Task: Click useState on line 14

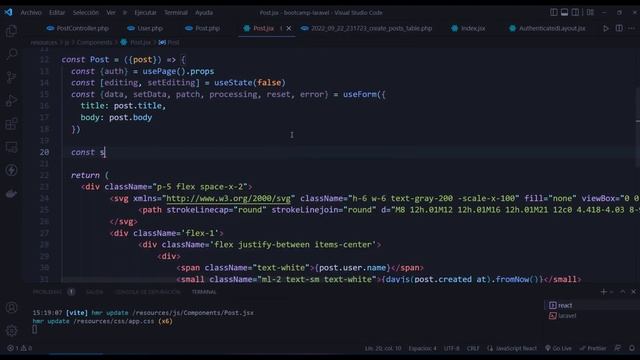Action: pyautogui.click(x=233, y=82)
